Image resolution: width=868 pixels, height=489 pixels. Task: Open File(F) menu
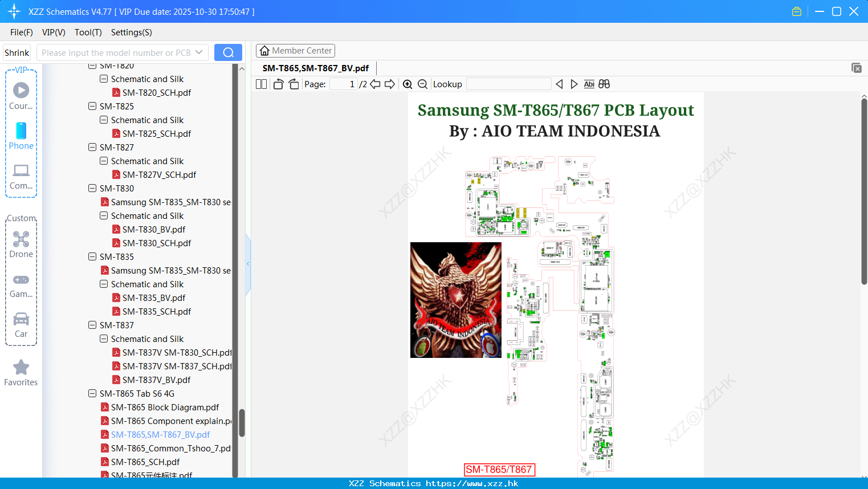[22, 32]
